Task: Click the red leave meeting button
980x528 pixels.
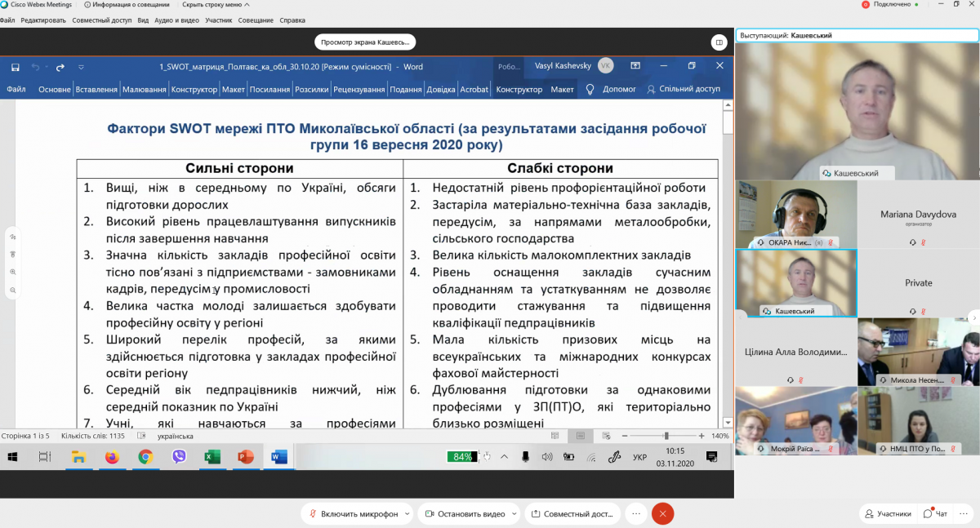Action: [662, 514]
